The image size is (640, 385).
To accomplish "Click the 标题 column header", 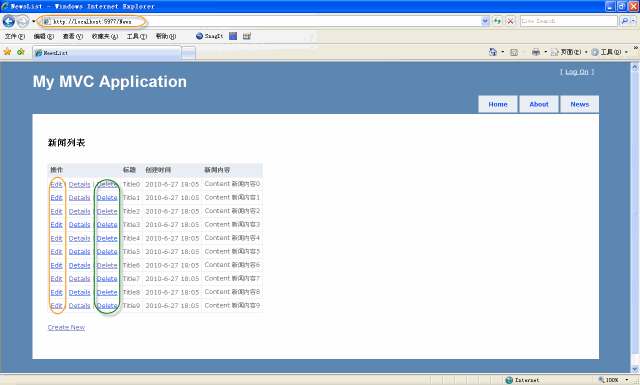I will [129, 170].
